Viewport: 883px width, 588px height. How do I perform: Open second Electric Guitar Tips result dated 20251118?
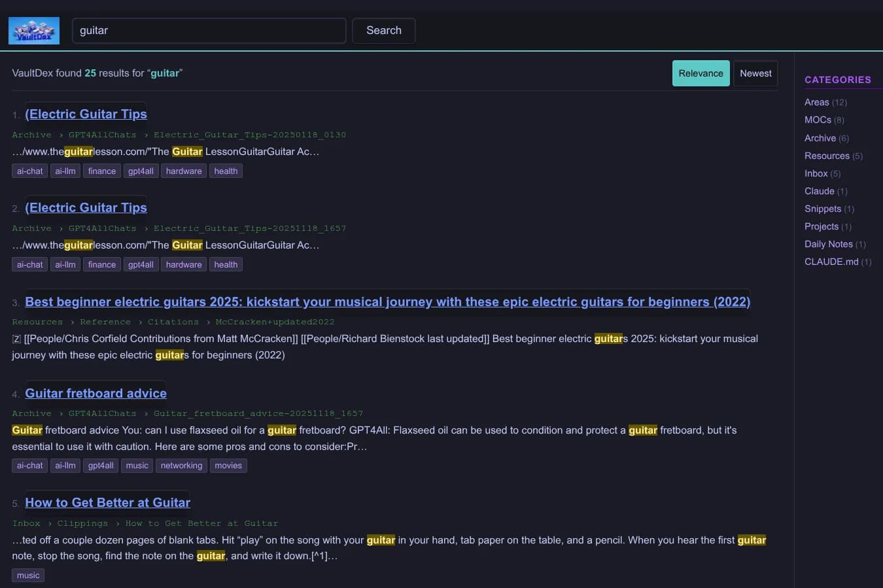pyautogui.click(x=86, y=207)
